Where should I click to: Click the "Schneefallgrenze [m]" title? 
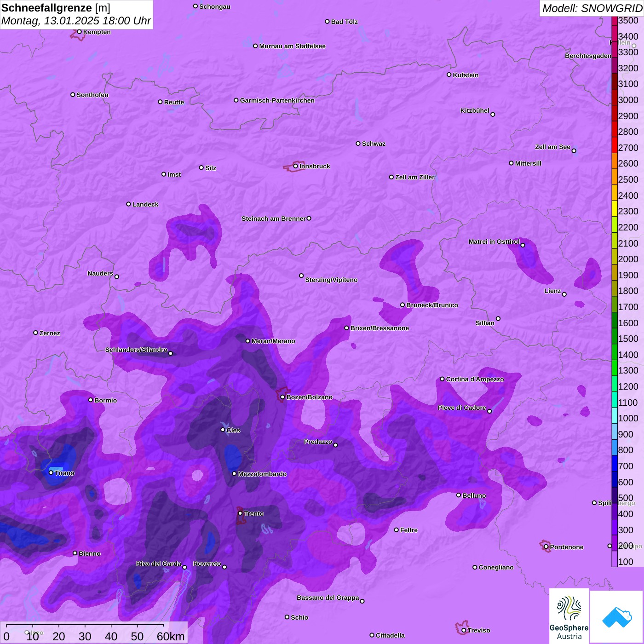56,8
